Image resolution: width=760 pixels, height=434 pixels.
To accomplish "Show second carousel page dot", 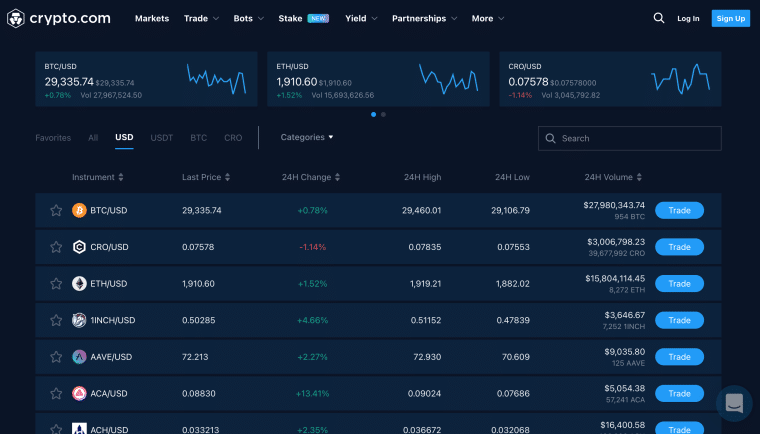I will 383,114.
